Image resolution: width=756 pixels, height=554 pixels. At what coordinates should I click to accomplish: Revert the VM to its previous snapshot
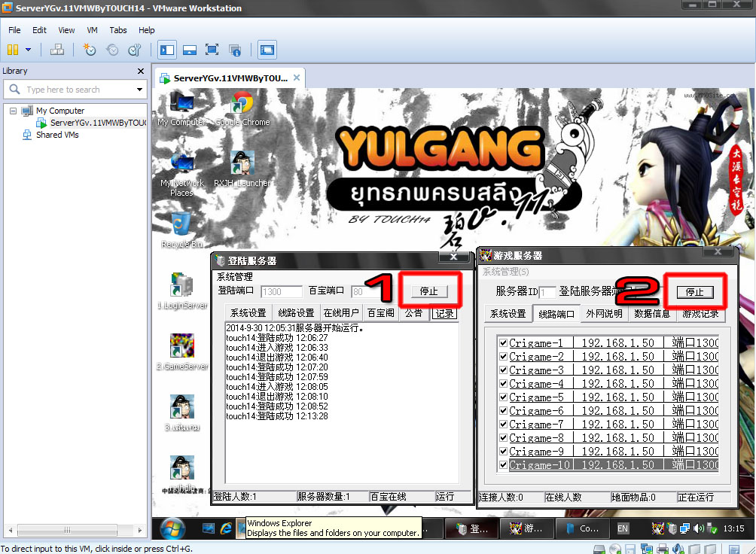tap(112, 50)
